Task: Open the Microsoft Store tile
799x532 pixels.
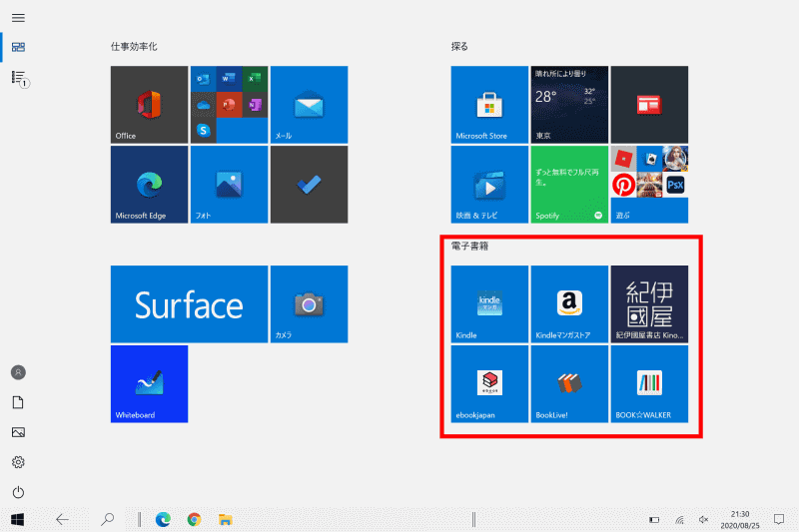Action: 489,105
